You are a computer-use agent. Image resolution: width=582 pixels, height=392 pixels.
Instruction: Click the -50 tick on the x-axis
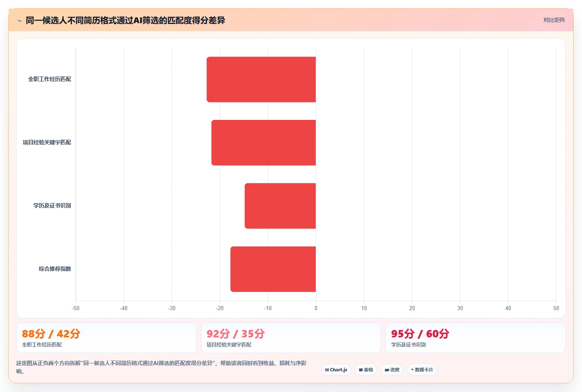(76, 308)
